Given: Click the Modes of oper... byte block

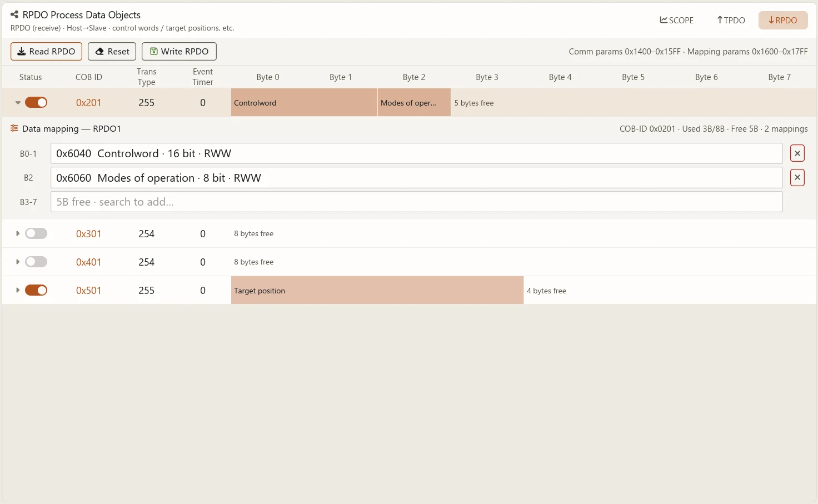Looking at the screenshot, I should point(414,102).
